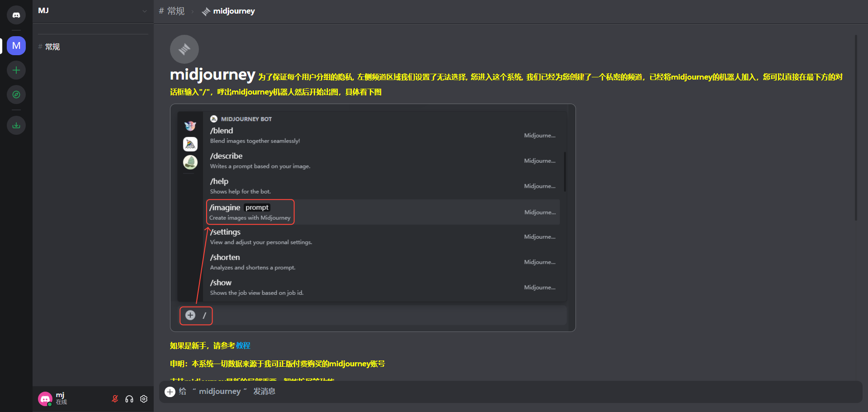
Task: Open the Discord home icon
Action: tap(16, 14)
